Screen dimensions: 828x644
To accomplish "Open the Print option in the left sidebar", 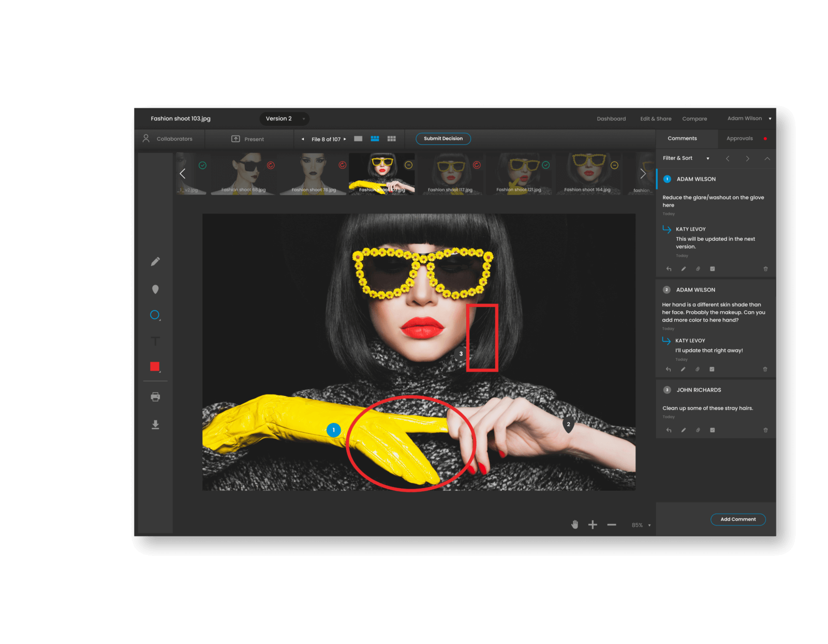I will (x=155, y=396).
